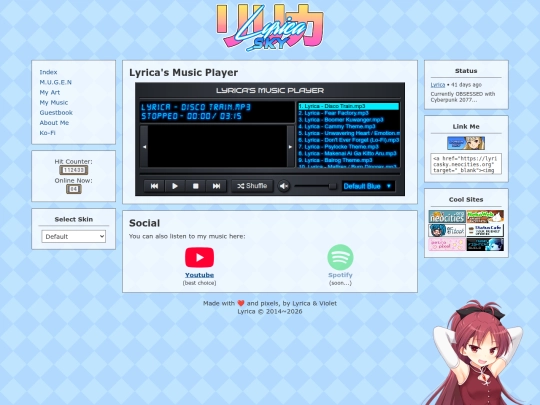The image size is (540, 405).
Task: Stop playback with the stop button
Action: [x=196, y=186]
